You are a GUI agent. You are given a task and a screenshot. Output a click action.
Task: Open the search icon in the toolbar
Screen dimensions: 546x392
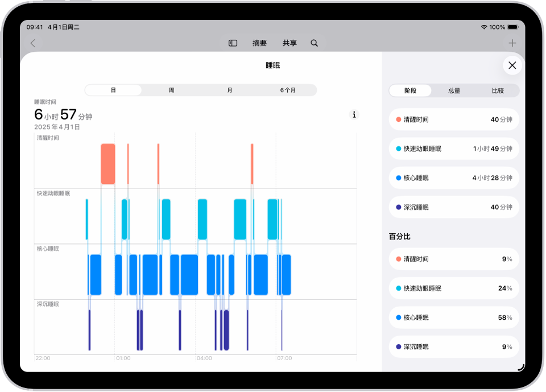tap(314, 43)
